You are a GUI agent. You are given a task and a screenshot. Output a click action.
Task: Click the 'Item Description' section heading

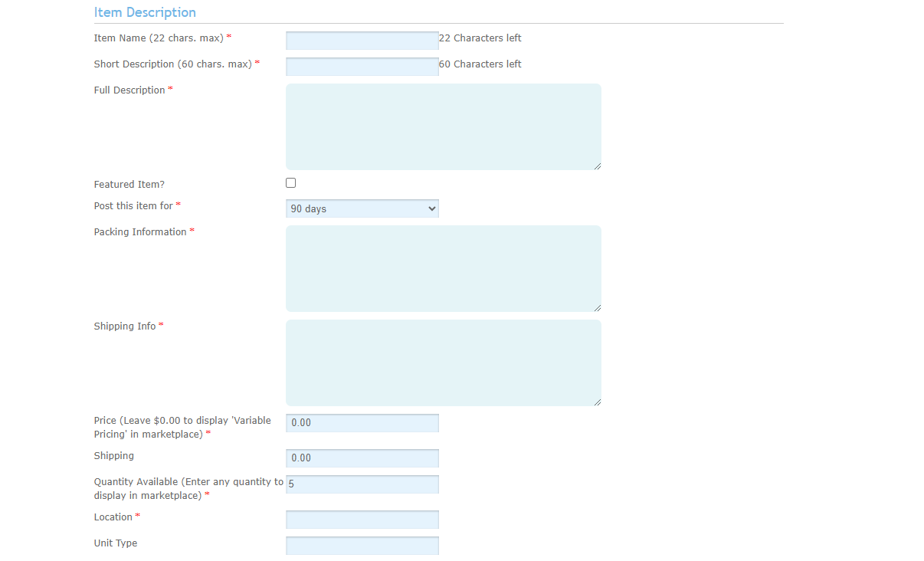[145, 12]
